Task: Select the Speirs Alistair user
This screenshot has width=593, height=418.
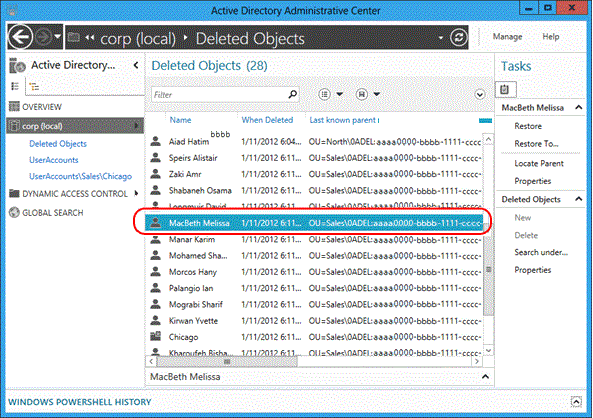Action: pos(315,158)
